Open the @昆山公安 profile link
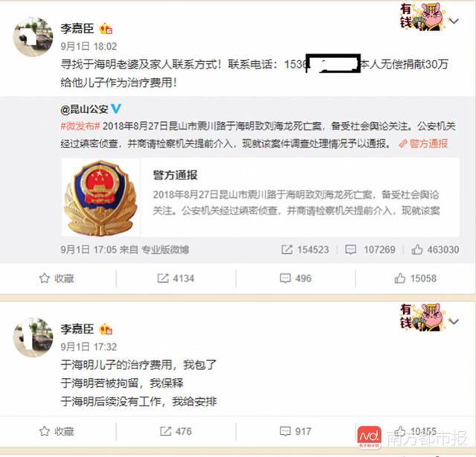 pos(84,109)
